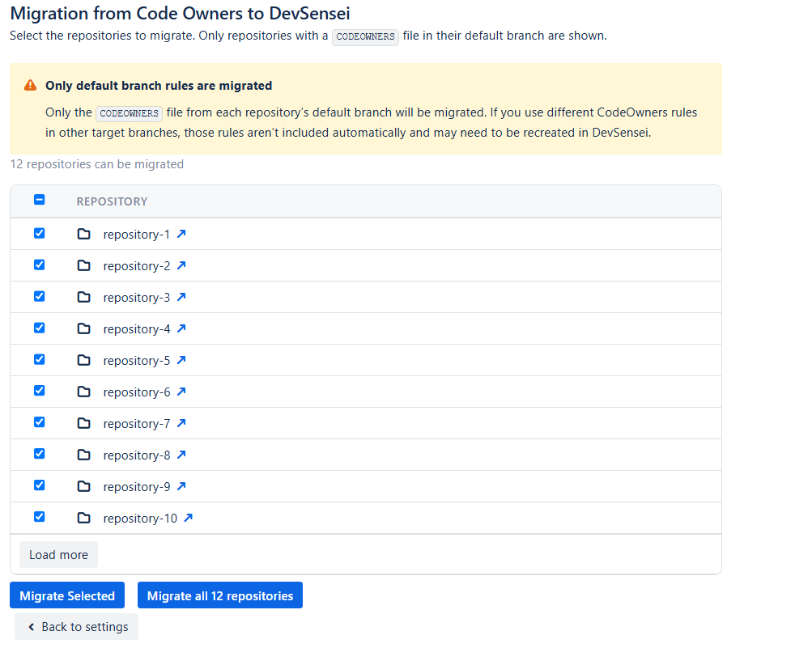Click the repository-10 name text
The height and width of the screenshot is (648, 812).
tap(140, 518)
